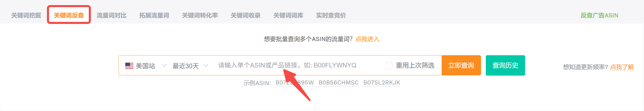Open the 流量词对比 tab
The image size is (644, 111).
111,15
